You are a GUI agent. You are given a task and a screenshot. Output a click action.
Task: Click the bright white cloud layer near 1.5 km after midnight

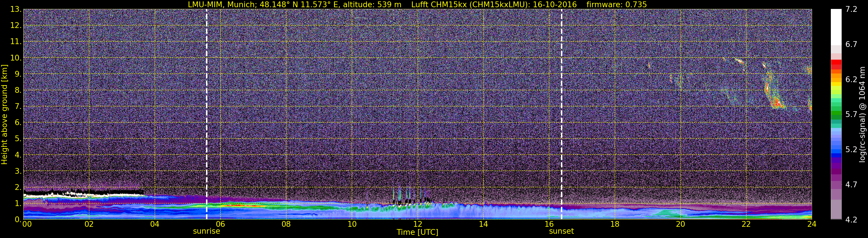pyautogui.click(x=84, y=194)
